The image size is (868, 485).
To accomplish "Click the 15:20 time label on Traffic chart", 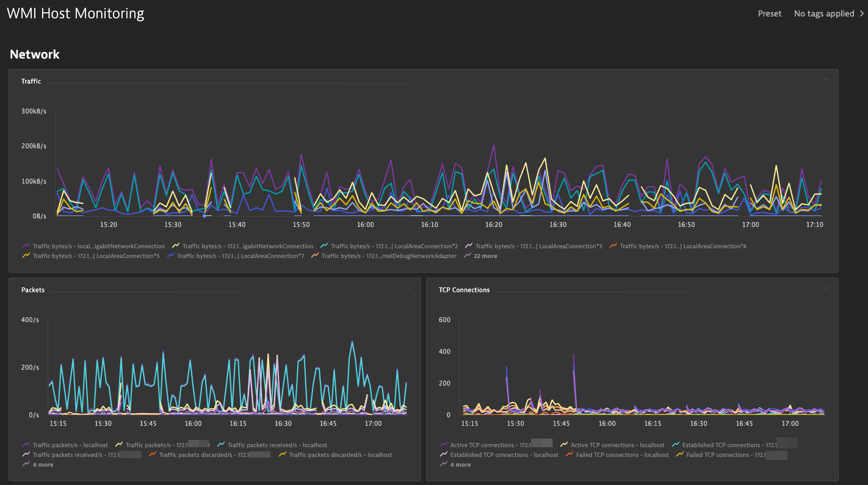I will (x=109, y=225).
